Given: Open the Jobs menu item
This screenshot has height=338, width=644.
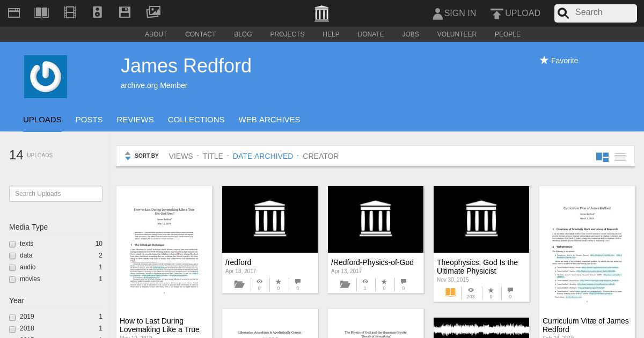Looking at the screenshot, I should tap(411, 34).
